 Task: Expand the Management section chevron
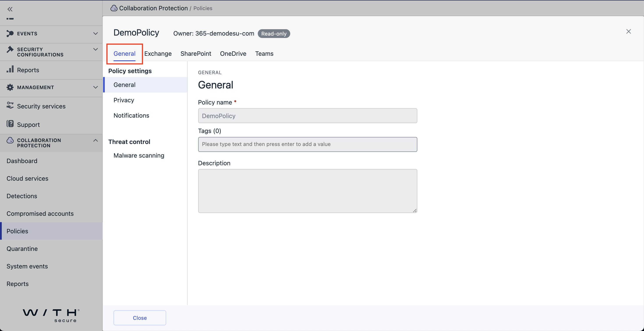click(95, 87)
